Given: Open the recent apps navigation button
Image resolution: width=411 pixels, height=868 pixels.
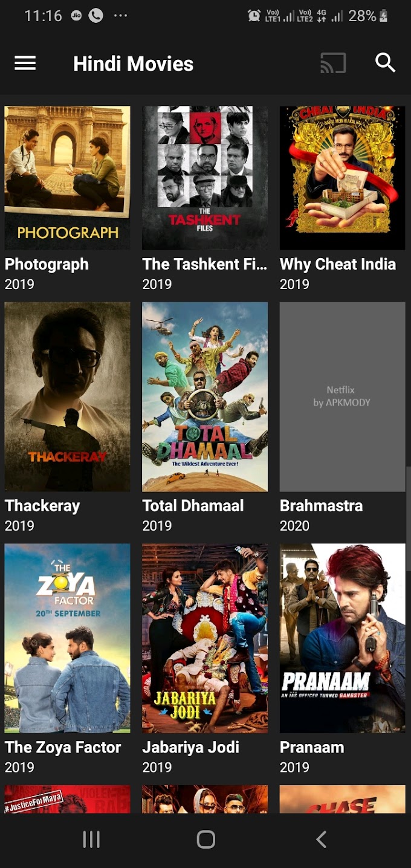Looking at the screenshot, I should tap(91, 839).
